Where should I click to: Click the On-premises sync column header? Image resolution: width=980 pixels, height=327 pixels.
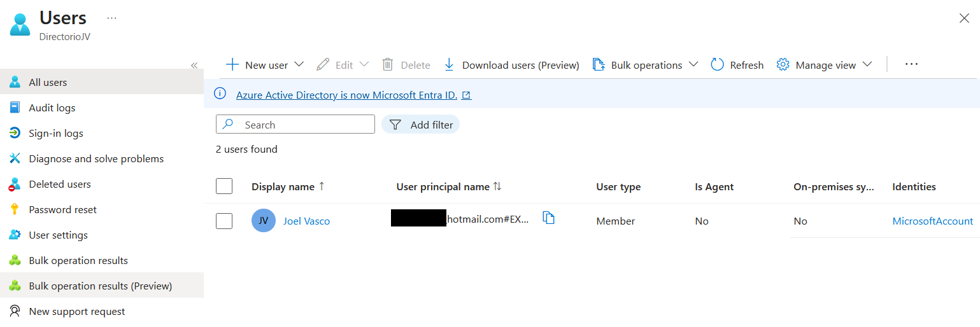834,186
